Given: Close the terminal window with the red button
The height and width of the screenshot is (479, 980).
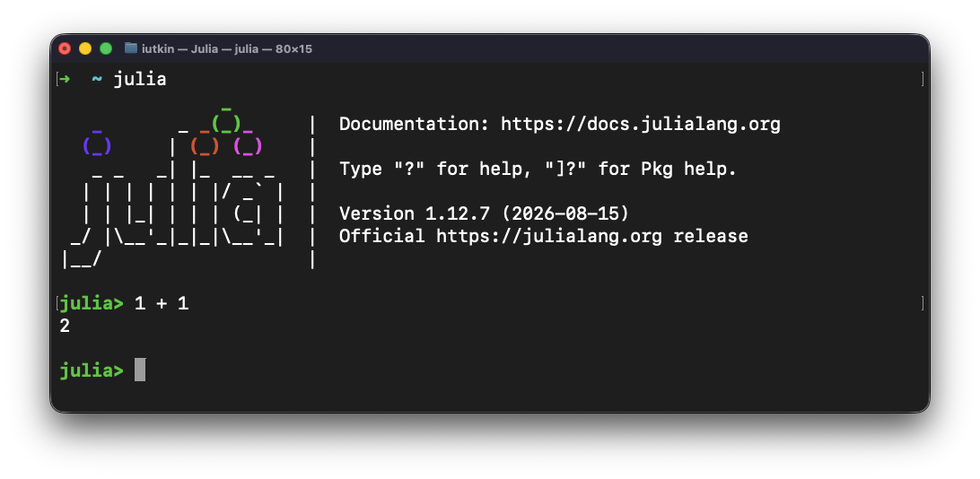Looking at the screenshot, I should click(x=65, y=48).
